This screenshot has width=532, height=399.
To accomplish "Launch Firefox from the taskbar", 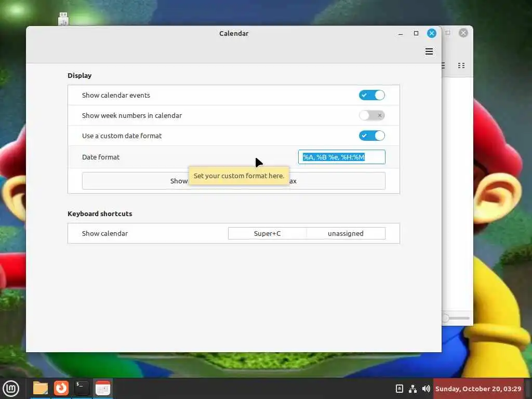I will click(61, 388).
